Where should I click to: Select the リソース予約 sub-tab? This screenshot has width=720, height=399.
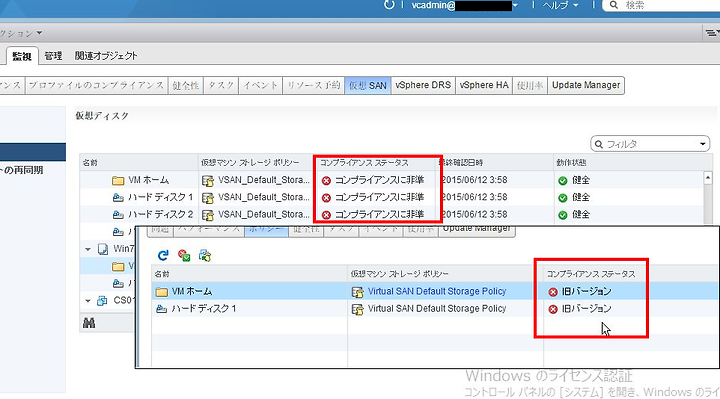(314, 85)
